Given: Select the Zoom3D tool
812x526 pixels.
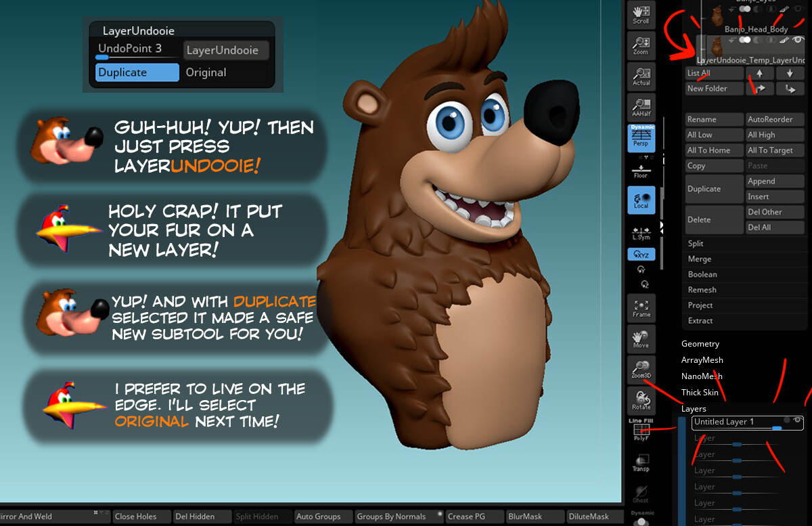Looking at the screenshot, I should pyautogui.click(x=641, y=370).
